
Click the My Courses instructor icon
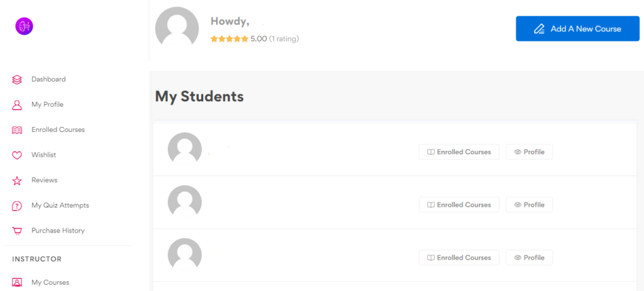pyautogui.click(x=17, y=282)
